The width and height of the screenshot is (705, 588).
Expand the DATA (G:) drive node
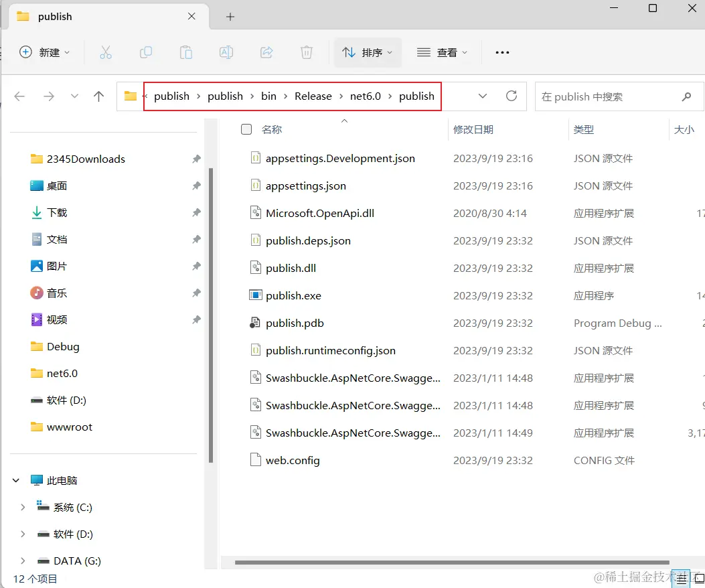click(x=23, y=561)
